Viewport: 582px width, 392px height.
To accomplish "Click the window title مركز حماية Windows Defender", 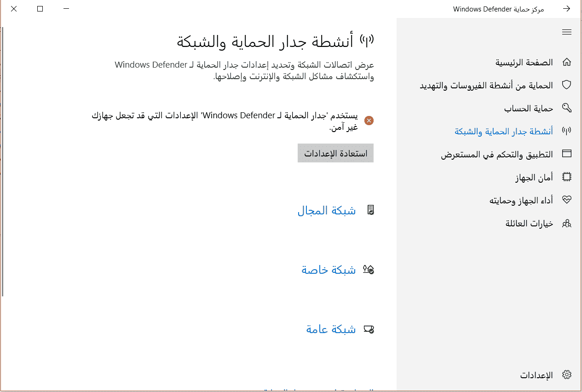I will click(x=499, y=9).
